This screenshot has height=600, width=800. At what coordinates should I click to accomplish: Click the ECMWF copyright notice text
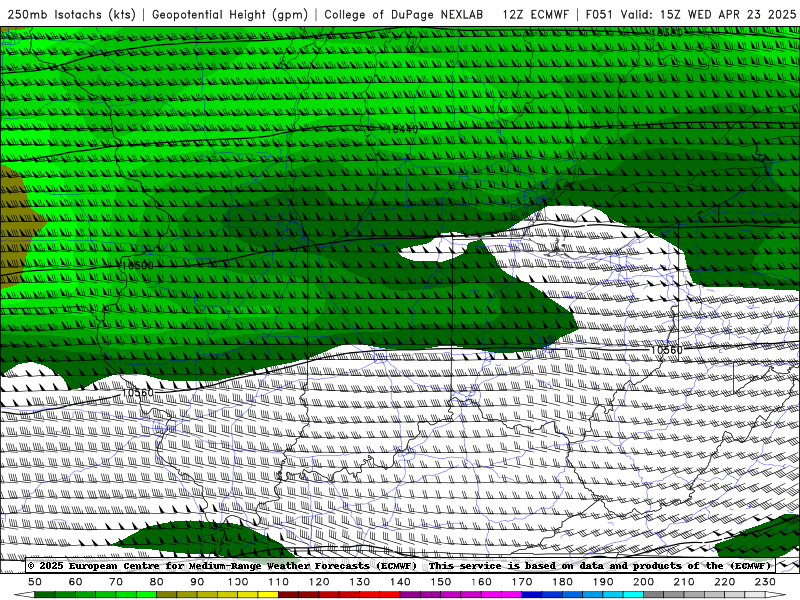coord(222,565)
